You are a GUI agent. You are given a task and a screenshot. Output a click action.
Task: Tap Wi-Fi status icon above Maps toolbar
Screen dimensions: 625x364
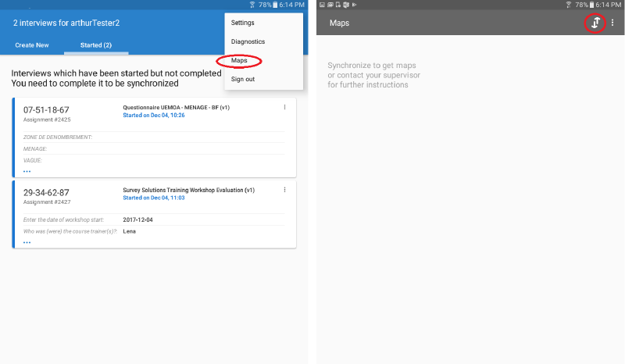point(568,5)
